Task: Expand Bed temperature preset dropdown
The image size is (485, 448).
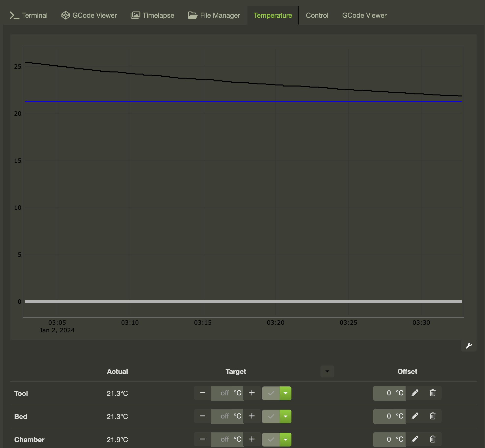Action: 286,416
